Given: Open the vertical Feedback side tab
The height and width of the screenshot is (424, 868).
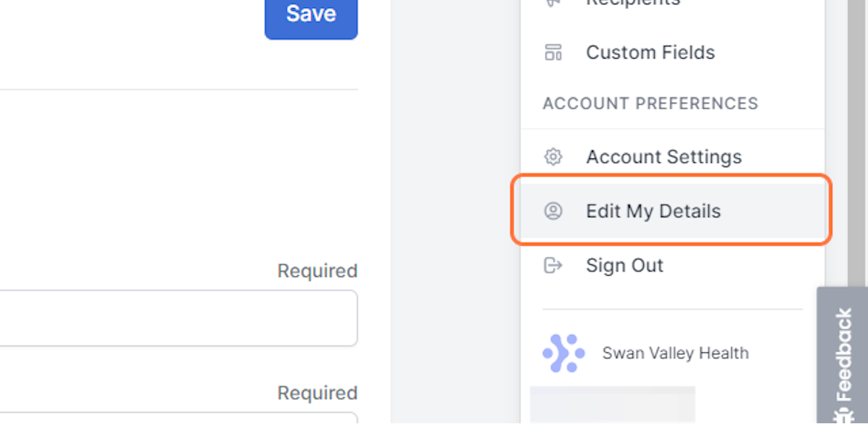Looking at the screenshot, I should pyautogui.click(x=843, y=355).
